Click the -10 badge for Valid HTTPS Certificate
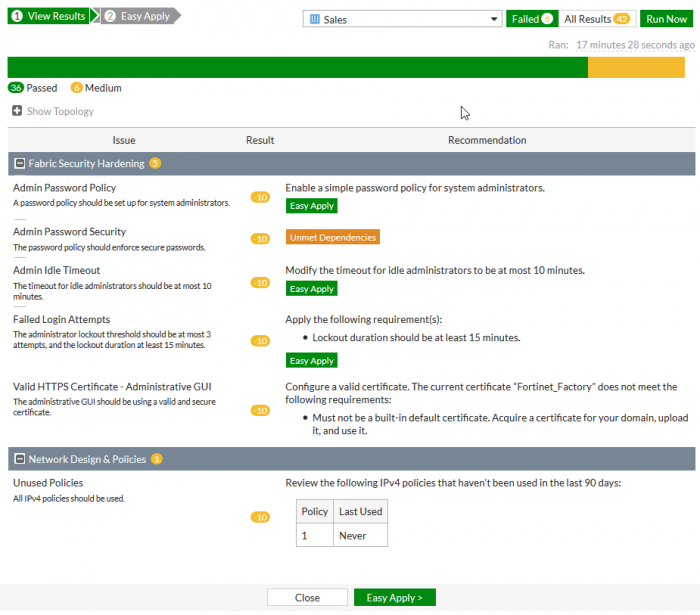 260,410
